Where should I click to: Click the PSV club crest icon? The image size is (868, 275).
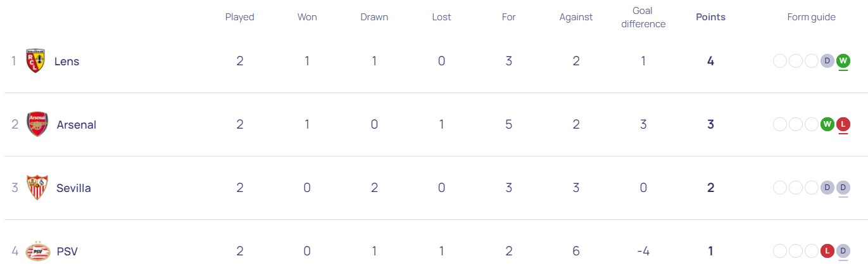[x=37, y=252]
